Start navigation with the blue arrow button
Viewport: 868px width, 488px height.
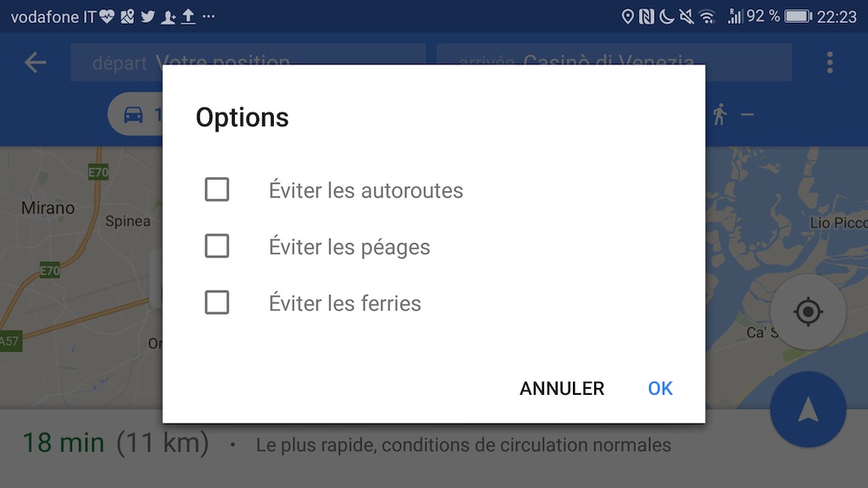[808, 410]
